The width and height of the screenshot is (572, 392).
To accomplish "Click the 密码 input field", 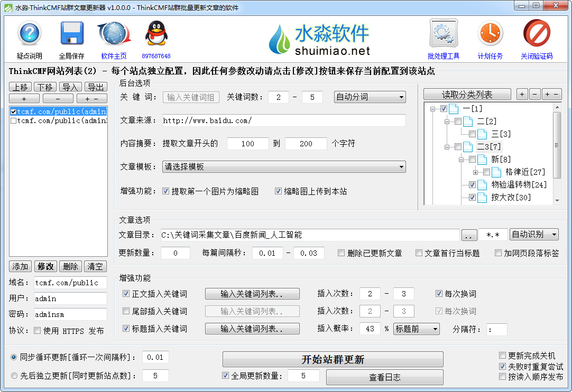I will [x=70, y=314].
